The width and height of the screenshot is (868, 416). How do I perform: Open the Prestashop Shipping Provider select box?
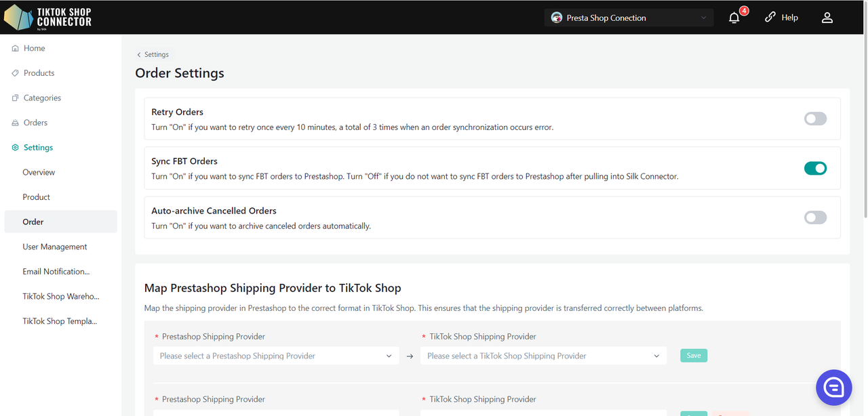(276, 356)
